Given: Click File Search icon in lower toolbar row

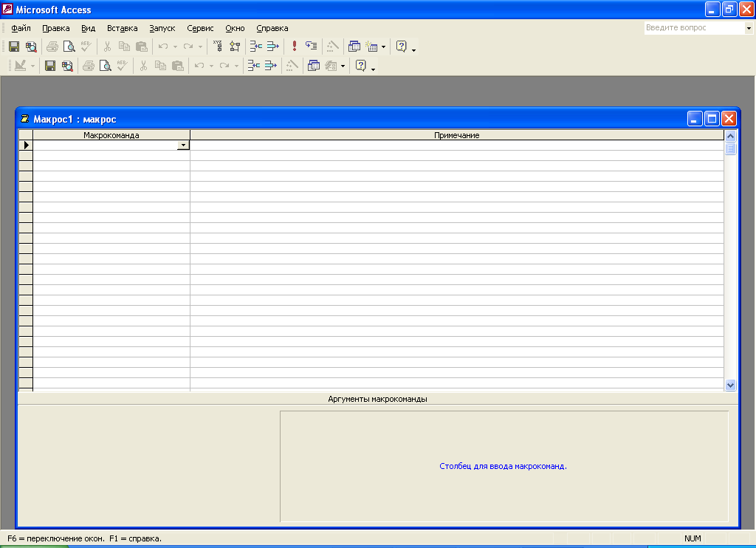Looking at the screenshot, I should [67, 66].
